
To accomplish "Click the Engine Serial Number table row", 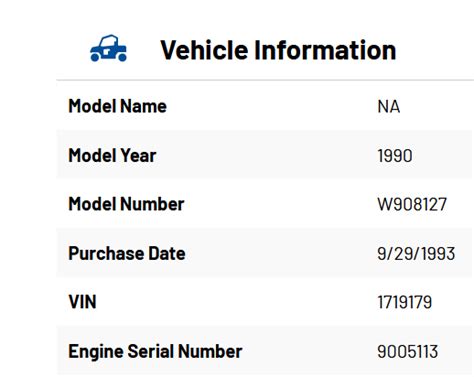I will 265,350.
